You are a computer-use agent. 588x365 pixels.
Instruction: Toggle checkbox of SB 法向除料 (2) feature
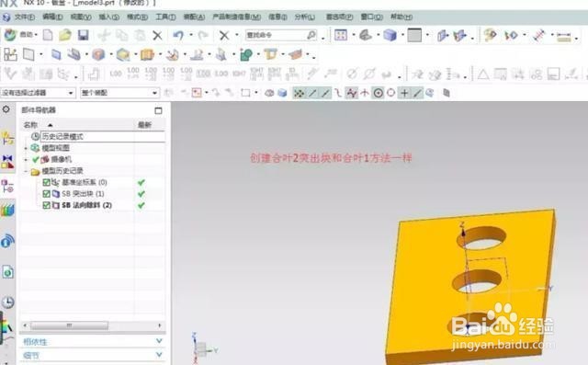[x=46, y=206]
